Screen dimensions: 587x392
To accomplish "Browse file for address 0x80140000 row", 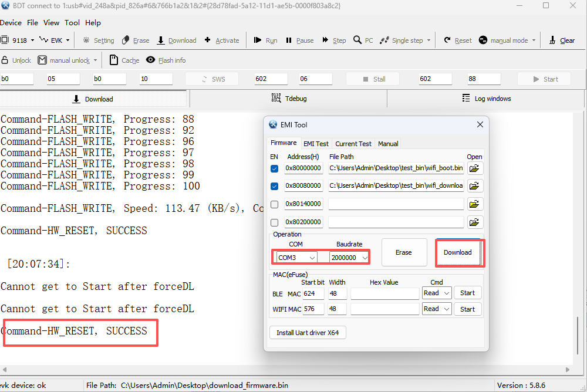I will click(474, 204).
